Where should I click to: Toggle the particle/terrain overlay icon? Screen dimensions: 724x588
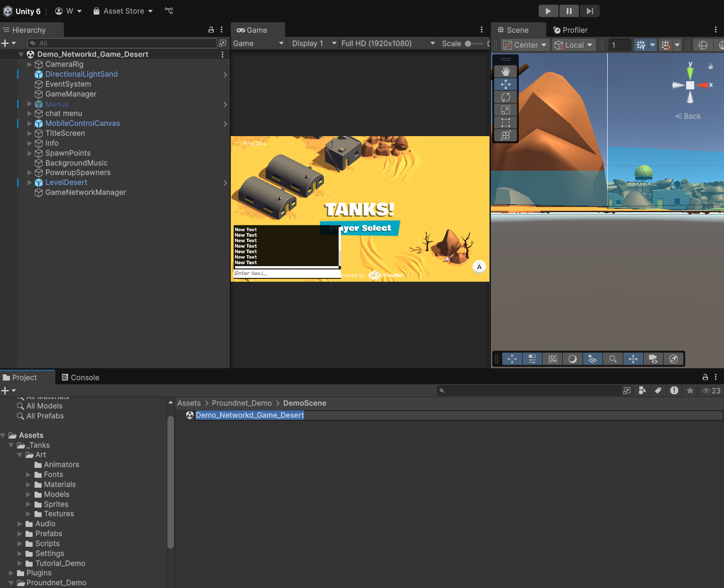coord(593,359)
